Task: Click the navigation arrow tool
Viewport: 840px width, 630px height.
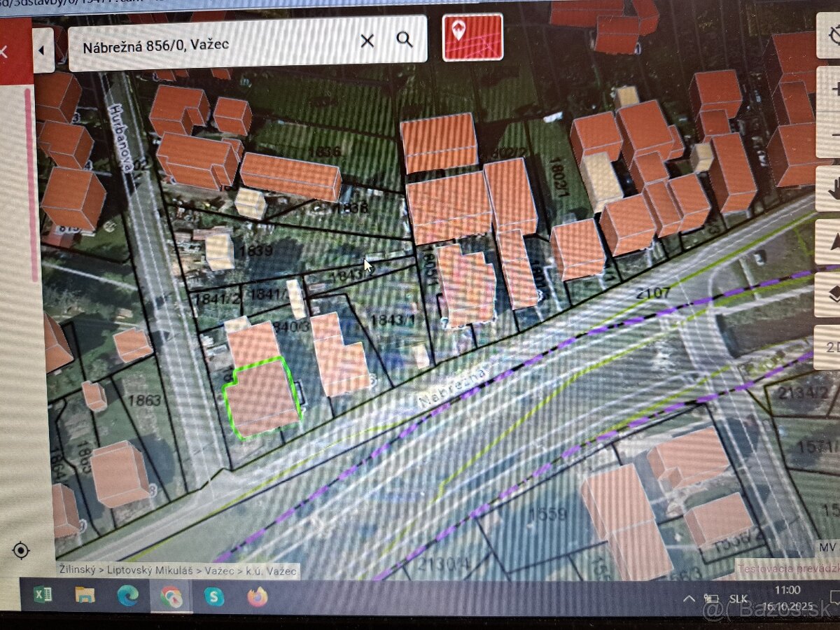Action: click(832, 242)
